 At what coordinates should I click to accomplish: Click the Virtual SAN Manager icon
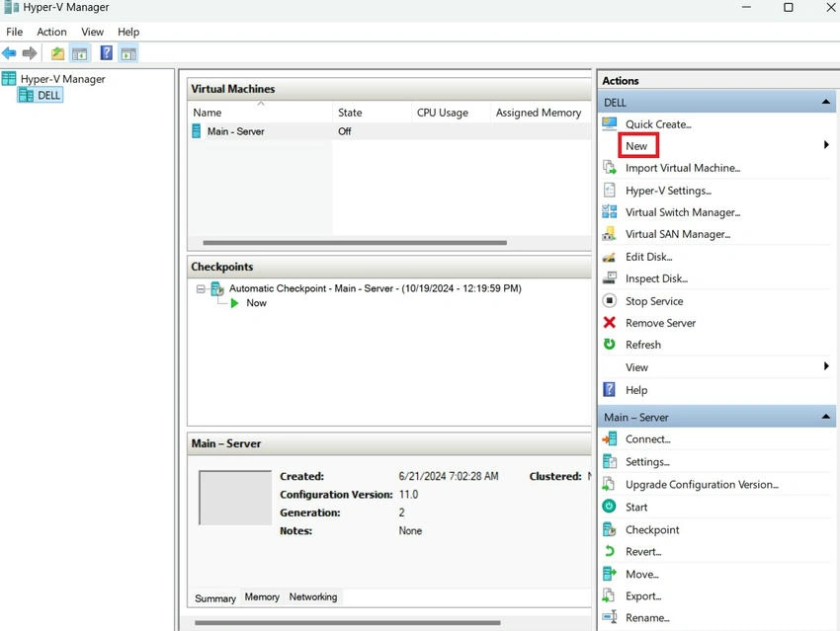click(609, 234)
